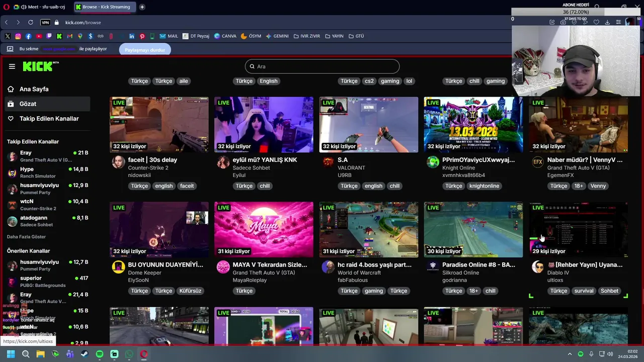Viewport: 644px width, 362px height.
Task: Open browser downloads icon
Action: (x=607, y=22)
